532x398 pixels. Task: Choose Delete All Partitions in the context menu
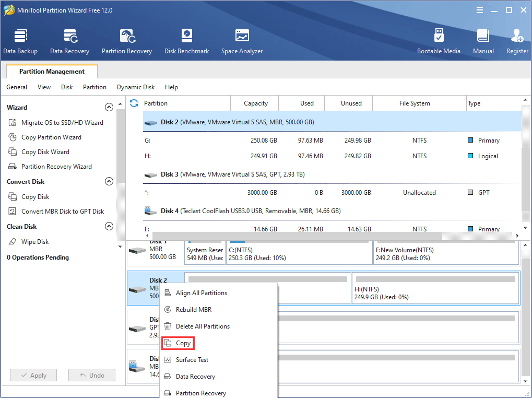point(219,326)
